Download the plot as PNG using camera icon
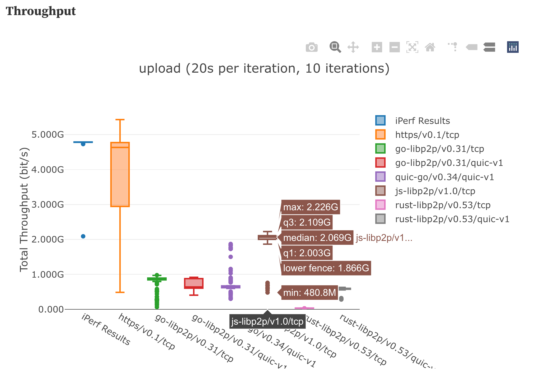The width and height of the screenshot is (553, 392). pos(312,47)
